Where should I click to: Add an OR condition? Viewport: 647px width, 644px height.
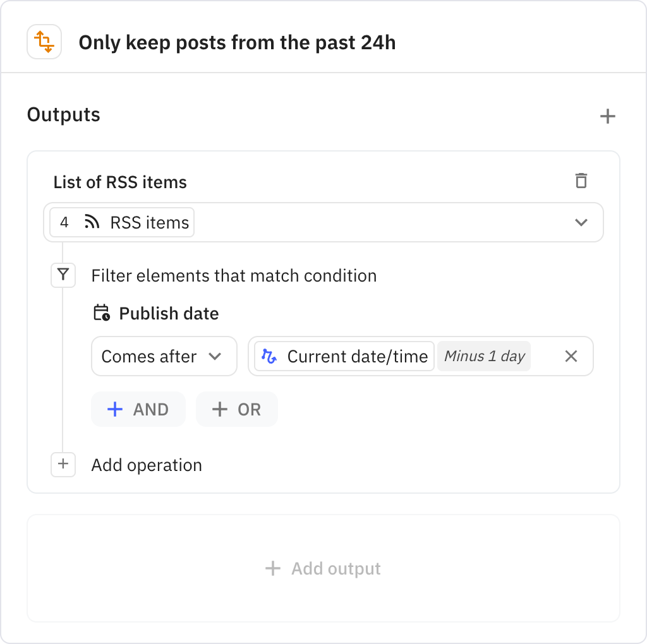tap(236, 409)
